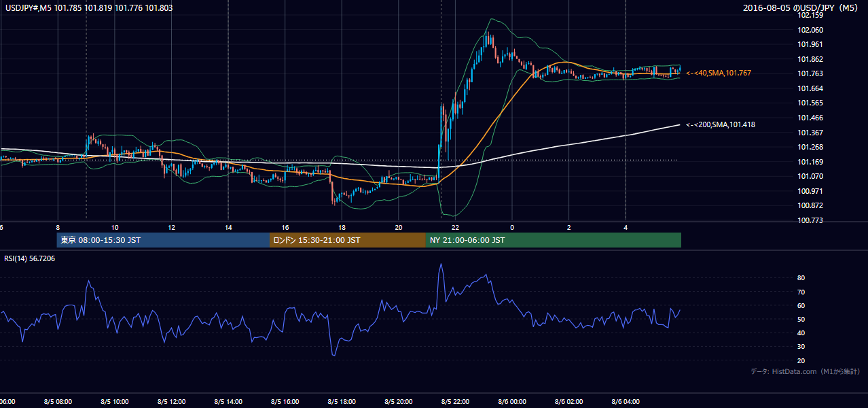The height and width of the screenshot is (408, 868).
Task: Click RSI scale value 60
Action: point(801,305)
